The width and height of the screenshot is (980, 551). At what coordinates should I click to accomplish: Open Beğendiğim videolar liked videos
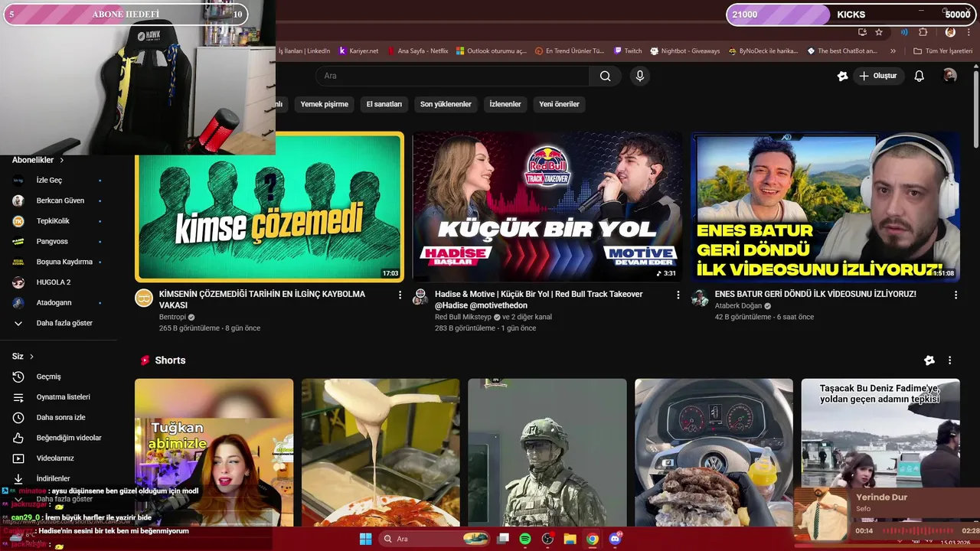pyautogui.click(x=58, y=438)
